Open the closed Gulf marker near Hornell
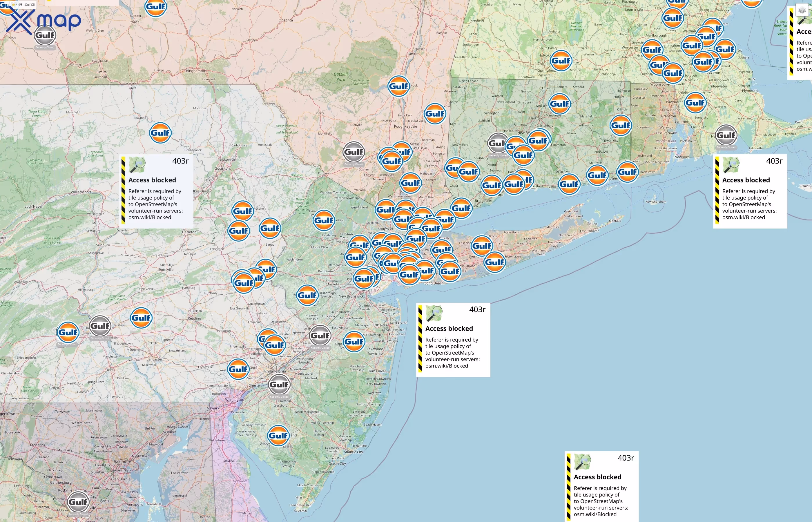 (x=45, y=35)
